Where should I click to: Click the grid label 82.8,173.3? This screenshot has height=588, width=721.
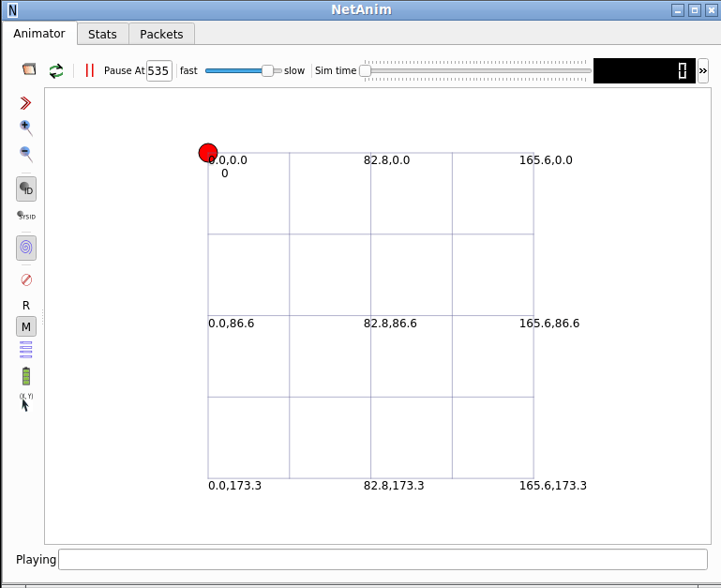[x=394, y=486]
